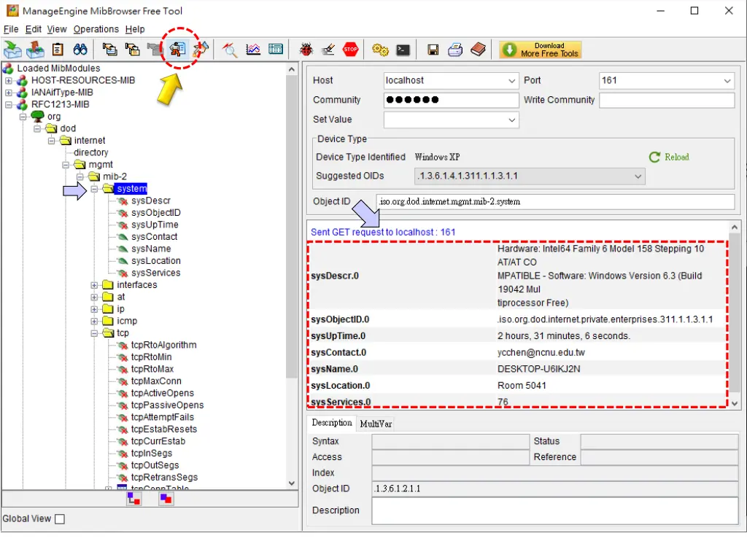Enable the Global View checkbox
747x560 pixels.
60,519
